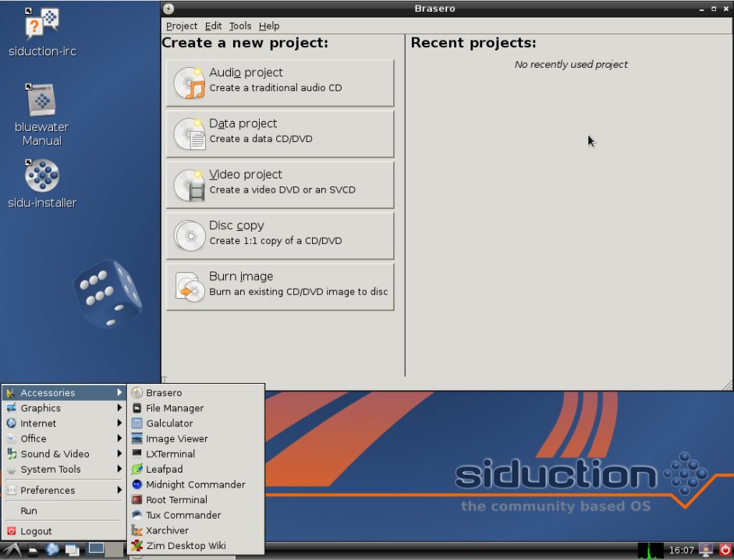
Task: Click the Tux Commander icon in submenu
Action: [x=137, y=515]
